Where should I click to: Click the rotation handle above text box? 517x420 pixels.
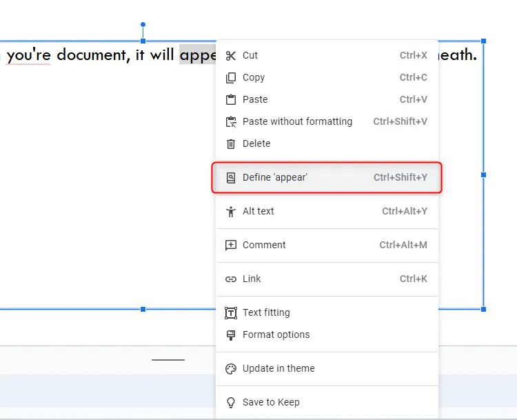click(143, 24)
